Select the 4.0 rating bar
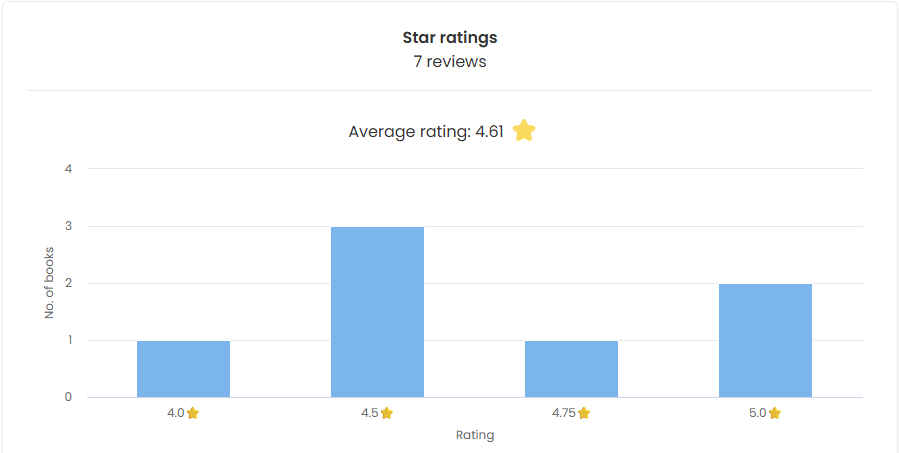899x453 pixels. pyautogui.click(x=183, y=369)
